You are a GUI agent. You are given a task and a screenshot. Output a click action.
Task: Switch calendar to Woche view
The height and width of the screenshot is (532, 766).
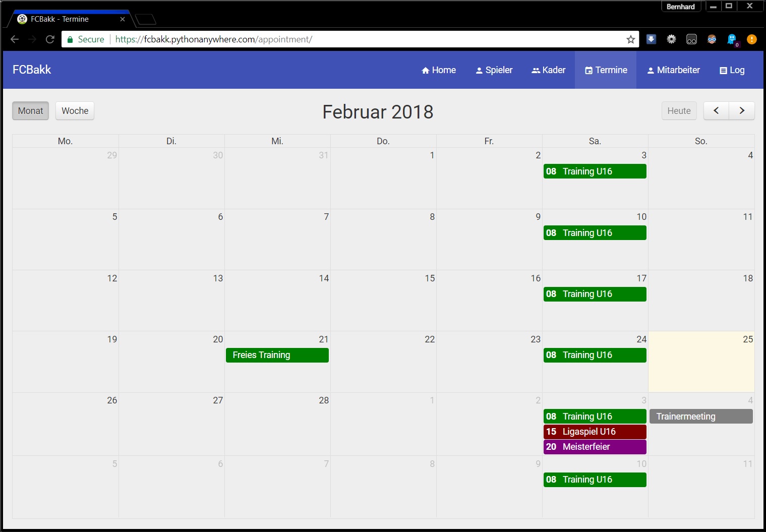coord(75,111)
